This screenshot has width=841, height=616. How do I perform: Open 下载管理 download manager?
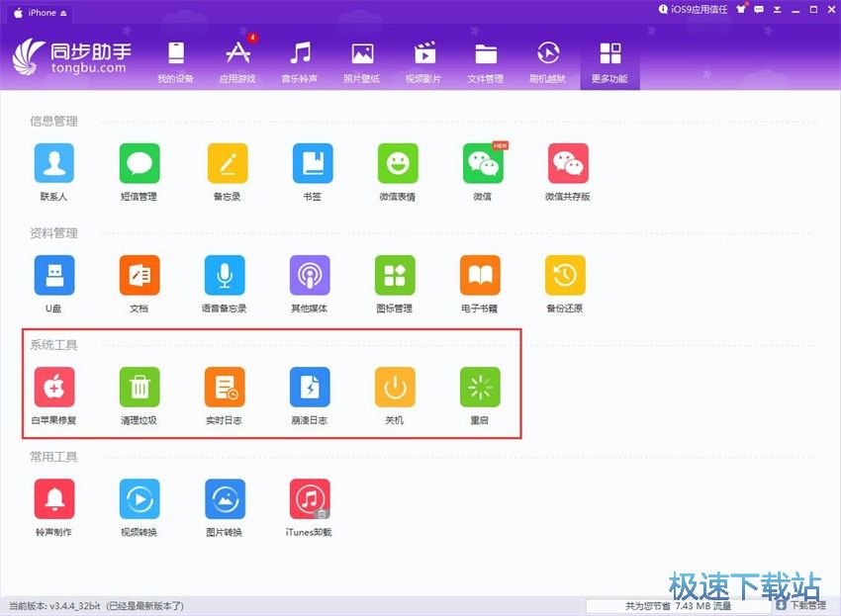(801, 605)
